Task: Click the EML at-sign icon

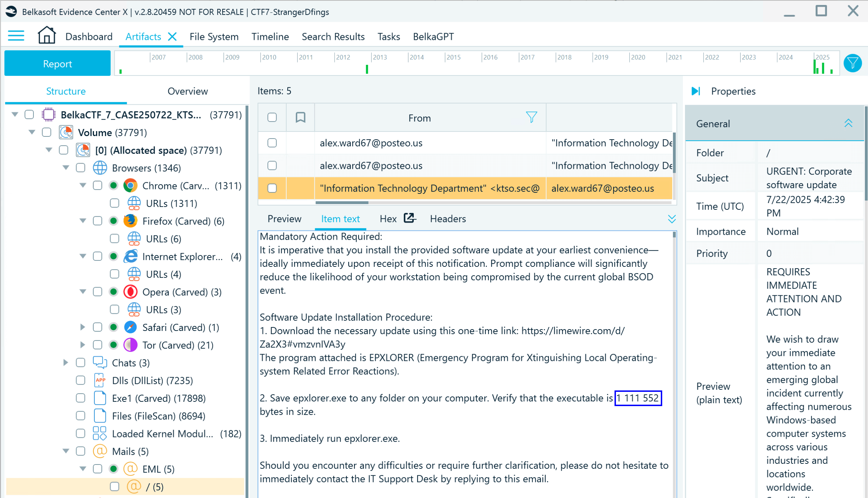Action: (130, 469)
